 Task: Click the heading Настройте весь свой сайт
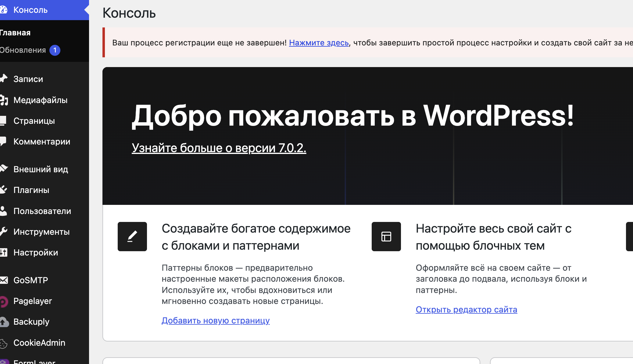494,237
